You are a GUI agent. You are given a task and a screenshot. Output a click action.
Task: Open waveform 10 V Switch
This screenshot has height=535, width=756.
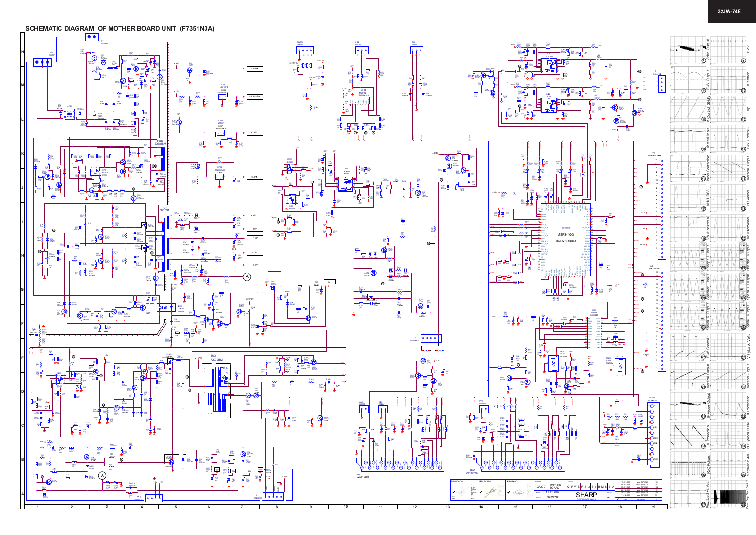tap(729, 79)
